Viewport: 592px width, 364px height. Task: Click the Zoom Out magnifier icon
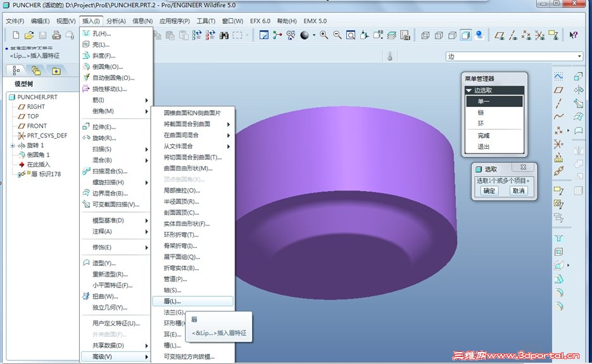click(337, 35)
